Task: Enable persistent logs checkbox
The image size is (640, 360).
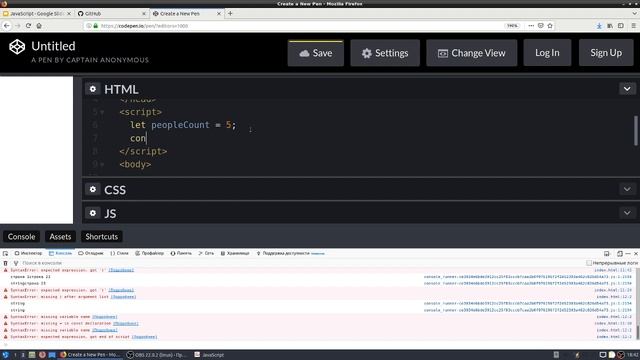Action: pyautogui.click(x=589, y=263)
